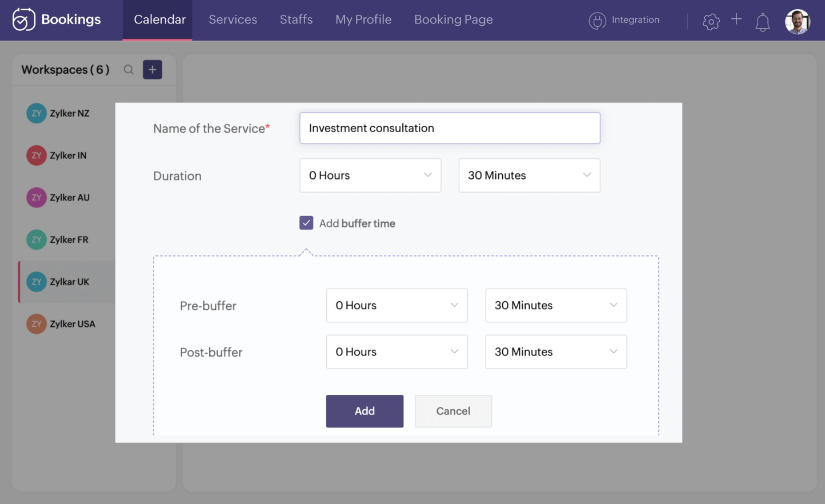Uncheck the Add buffer time checkbox
Viewport: 825px width, 504px height.
tap(306, 223)
